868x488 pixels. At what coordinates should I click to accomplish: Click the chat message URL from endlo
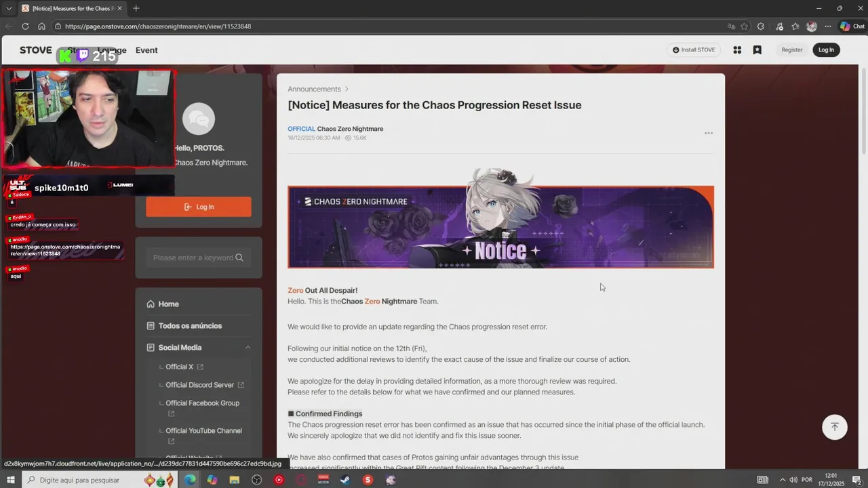pyautogui.click(x=65, y=250)
